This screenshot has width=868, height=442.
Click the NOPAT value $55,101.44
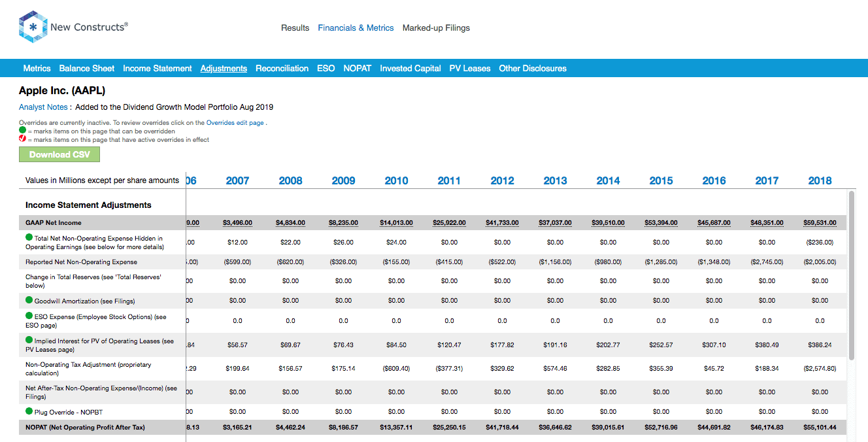point(820,428)
